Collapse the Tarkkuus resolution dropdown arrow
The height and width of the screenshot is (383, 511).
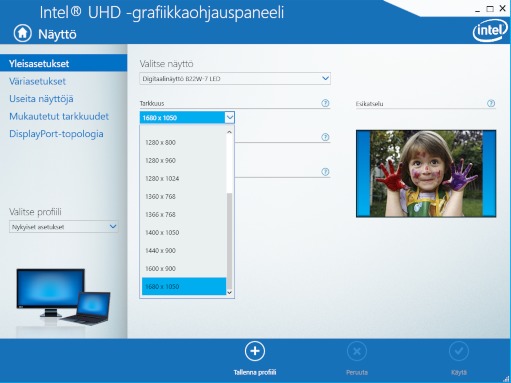[x=230, y=117]
